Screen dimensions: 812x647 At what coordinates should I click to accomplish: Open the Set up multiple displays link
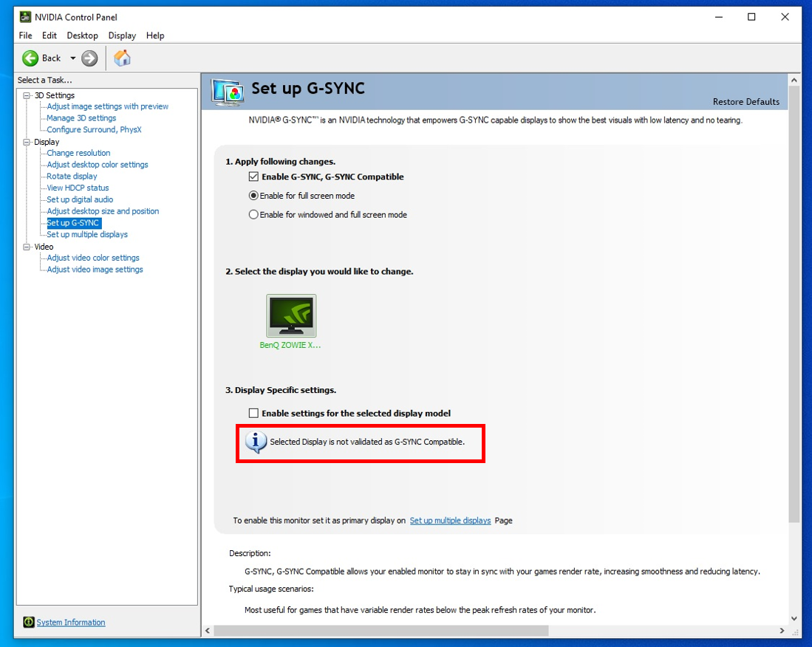pyautogui.click(x=451, y=520)
